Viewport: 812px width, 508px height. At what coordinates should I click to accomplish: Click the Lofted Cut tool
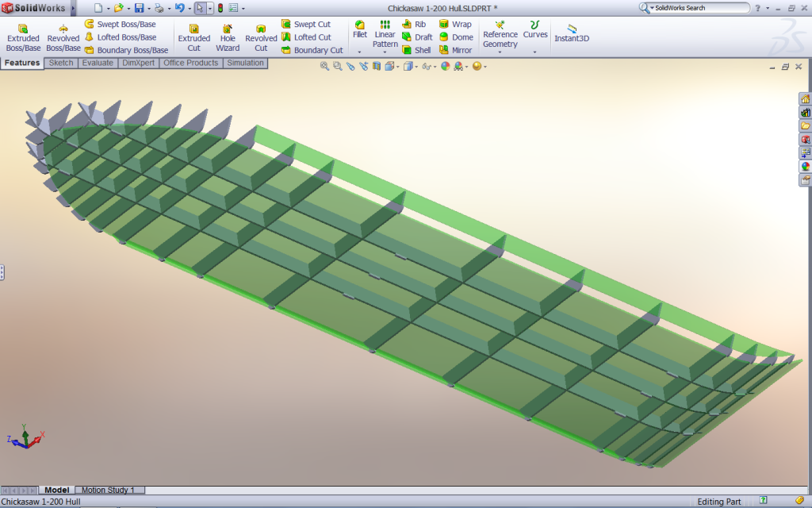306,37
